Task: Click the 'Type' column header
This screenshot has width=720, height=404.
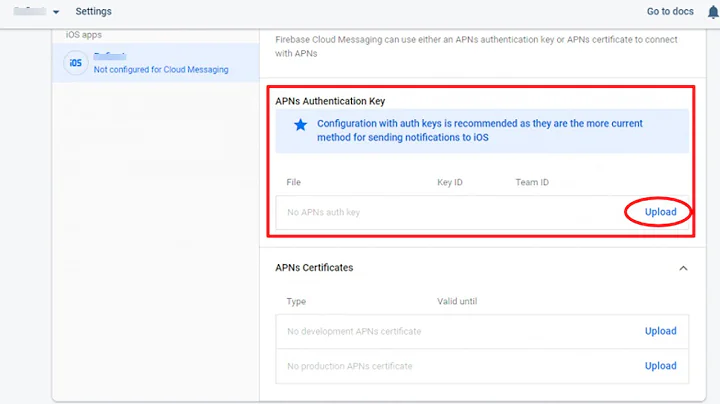Action: pyautogui.click(x=296, y=302)
